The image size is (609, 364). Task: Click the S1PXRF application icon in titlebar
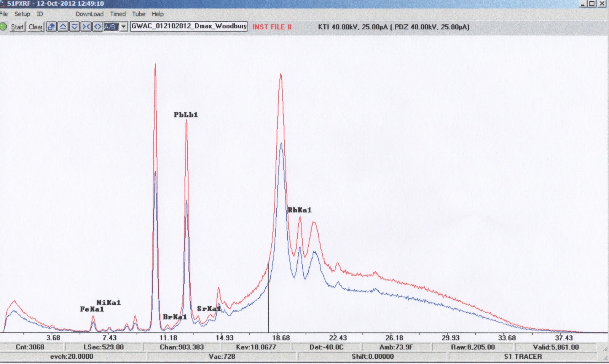3,3
